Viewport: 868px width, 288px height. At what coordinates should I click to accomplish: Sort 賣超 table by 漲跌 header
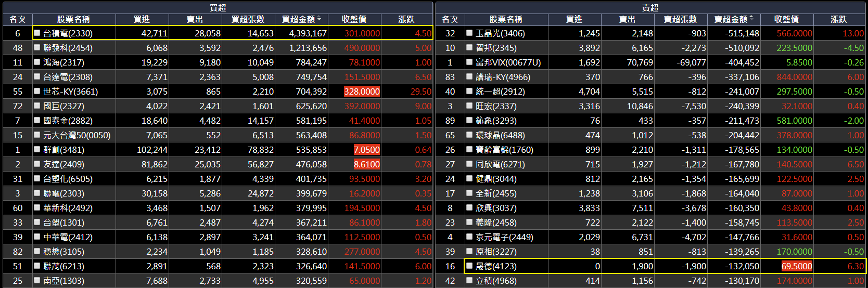839,19
